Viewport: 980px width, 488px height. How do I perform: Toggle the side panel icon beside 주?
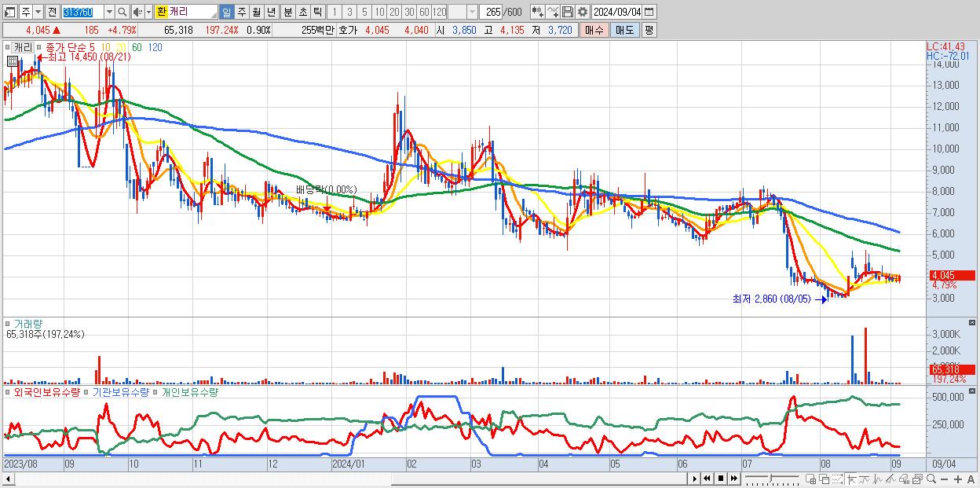coord(9,13)
